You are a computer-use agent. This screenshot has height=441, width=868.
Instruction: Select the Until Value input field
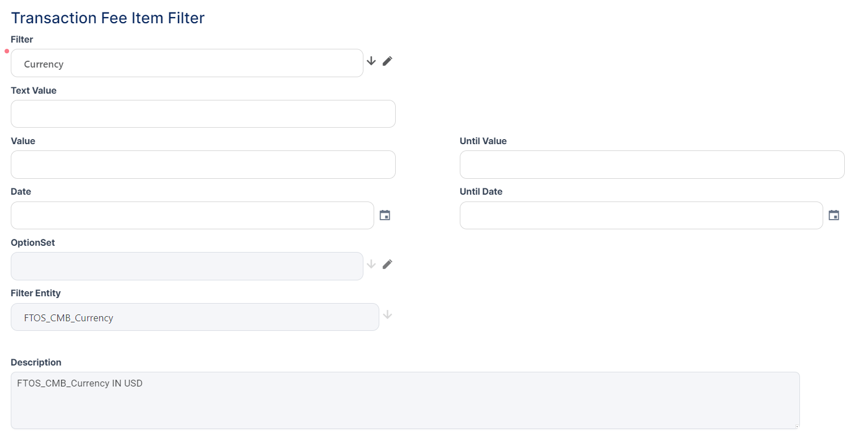(x=652, y=165)
